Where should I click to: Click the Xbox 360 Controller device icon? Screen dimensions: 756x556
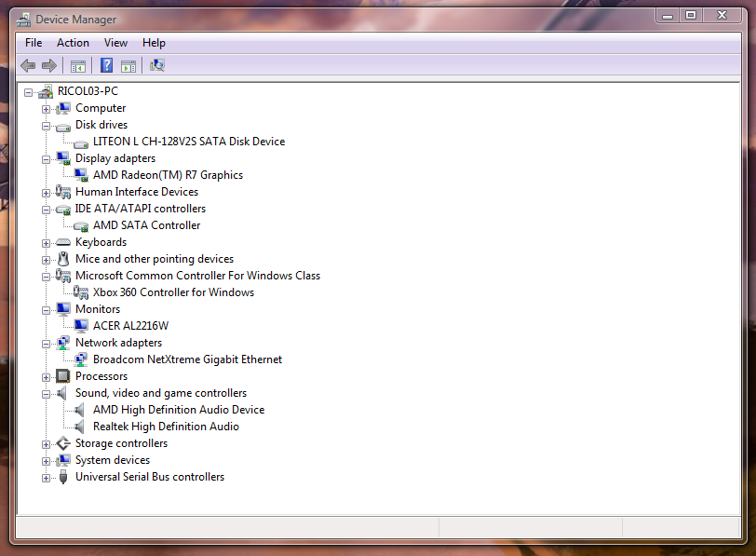[x=81, y=292]
